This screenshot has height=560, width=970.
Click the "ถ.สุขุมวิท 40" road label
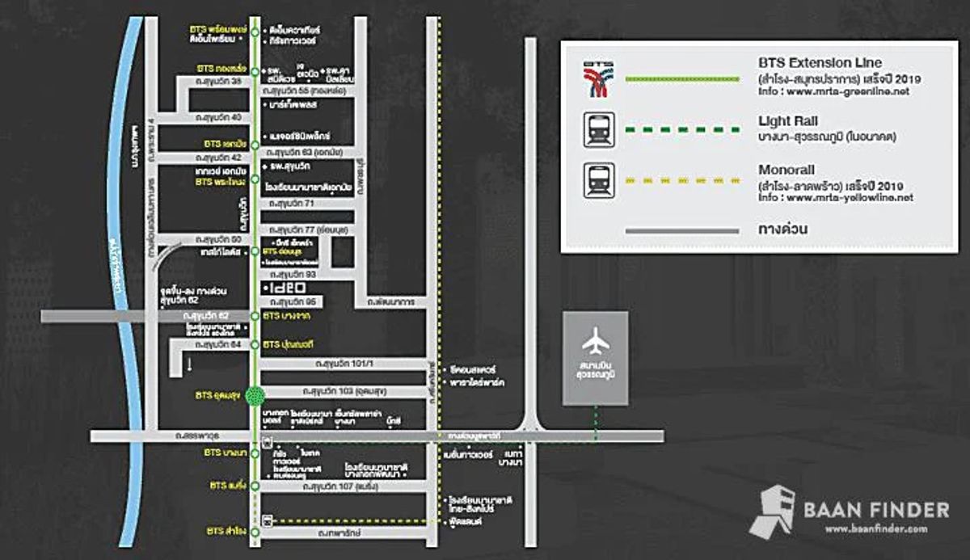pos(217,117)
